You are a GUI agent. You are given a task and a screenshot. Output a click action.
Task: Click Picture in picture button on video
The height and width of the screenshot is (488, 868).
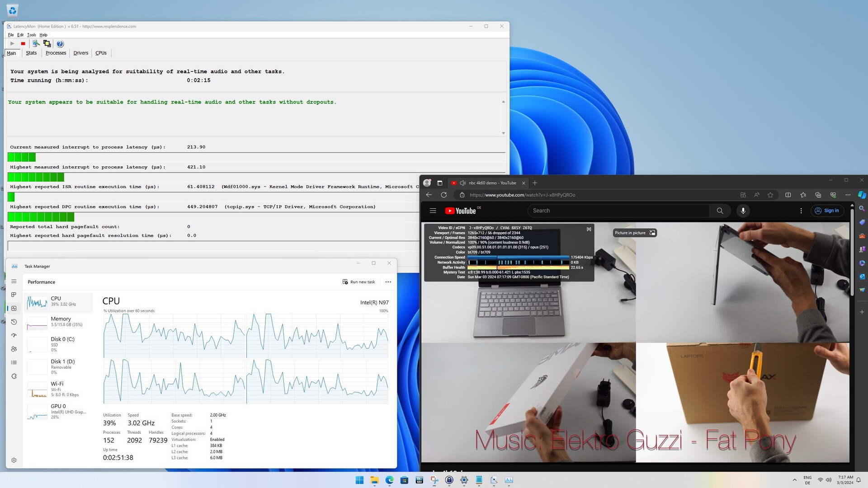point(635,233)
